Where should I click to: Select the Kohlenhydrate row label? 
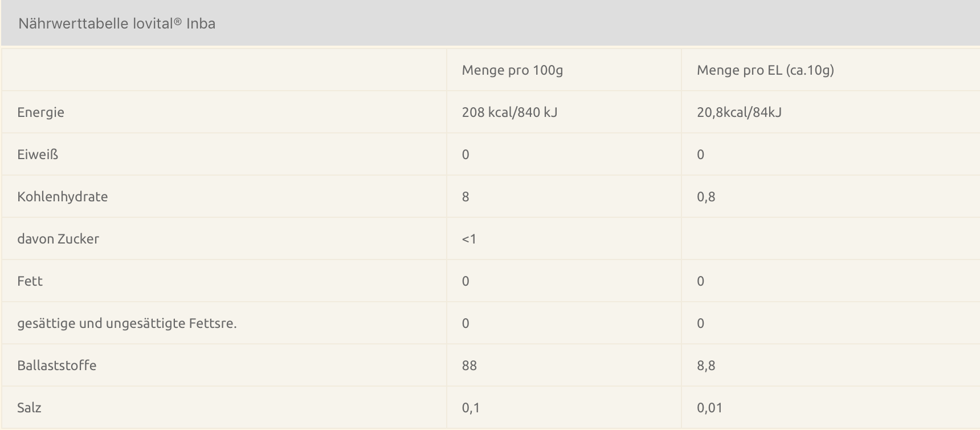coord(62,197)
